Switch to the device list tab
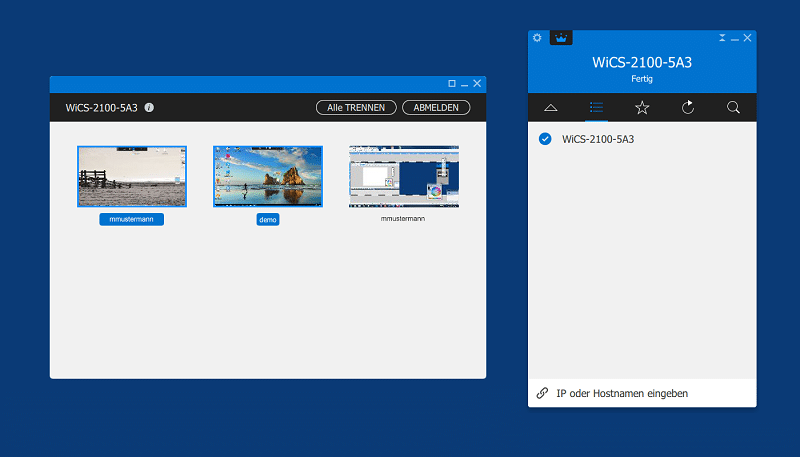 pos(597,107)
